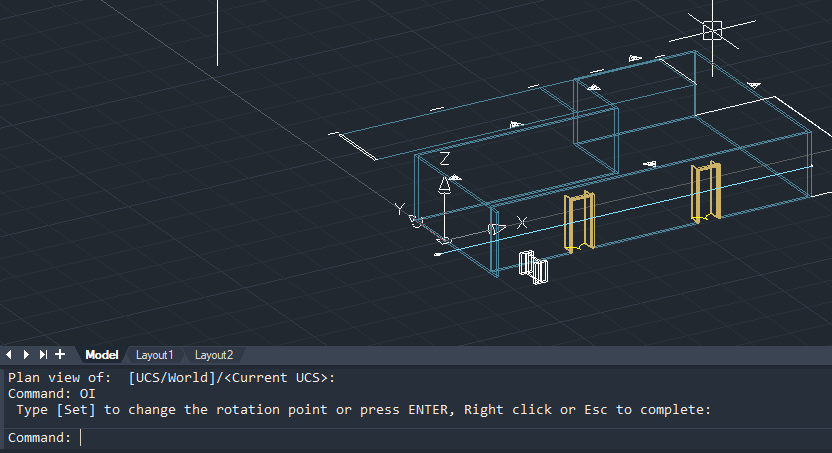Go to next layout tab arrow
The width and height of the screenshot is (832, 453).
[x=26, y=354]
